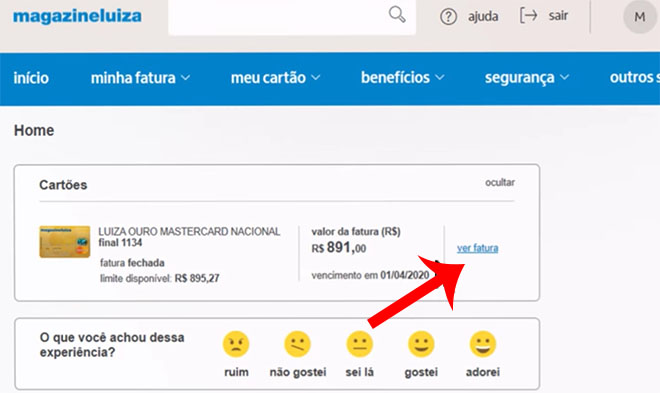The image size is (660, 393).
Task: Click the não gostei label text
Action: (x=298, y=372)
